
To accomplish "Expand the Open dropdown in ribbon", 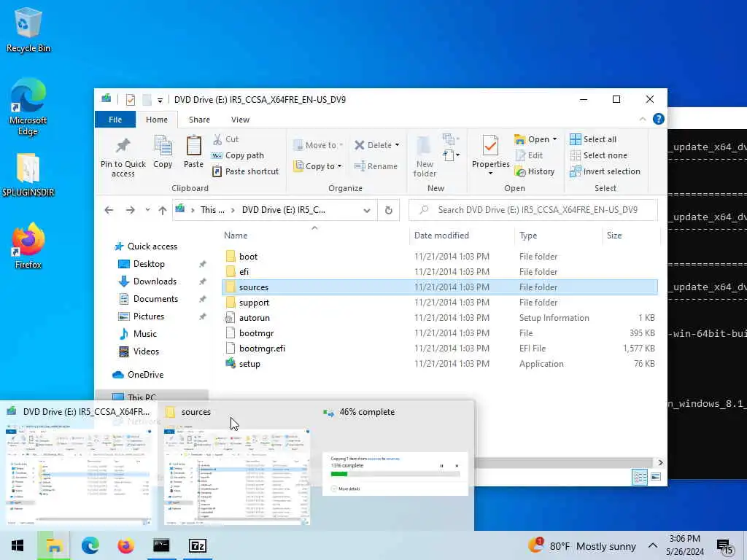I will pos(554,139).
